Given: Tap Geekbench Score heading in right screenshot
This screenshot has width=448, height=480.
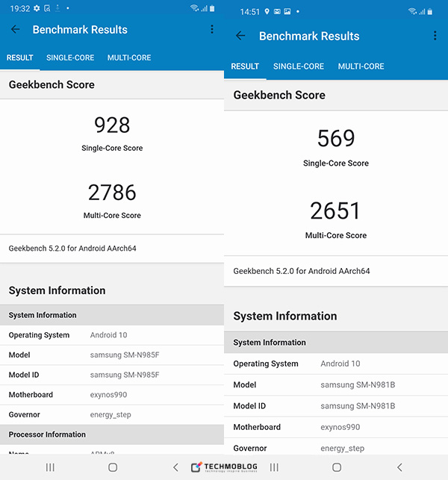Looking at the screenshot, I should click(x=279, y=96).
